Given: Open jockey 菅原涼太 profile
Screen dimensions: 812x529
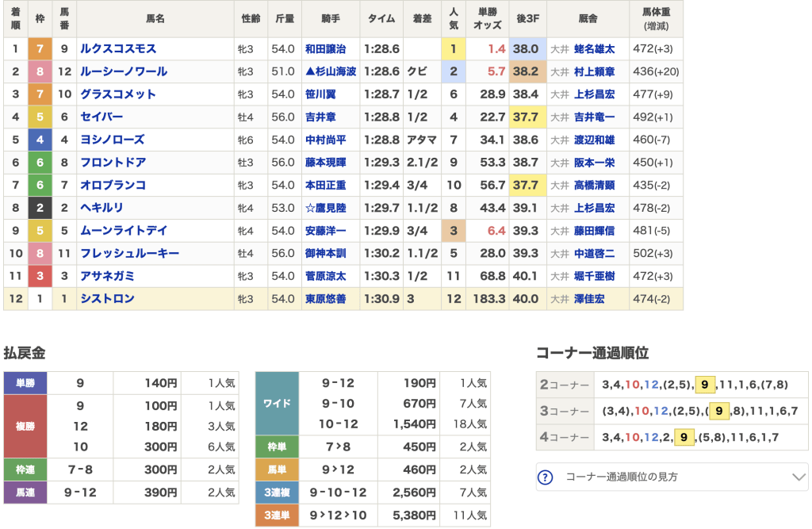Looking at the screenshot, I should coord(325,276).
